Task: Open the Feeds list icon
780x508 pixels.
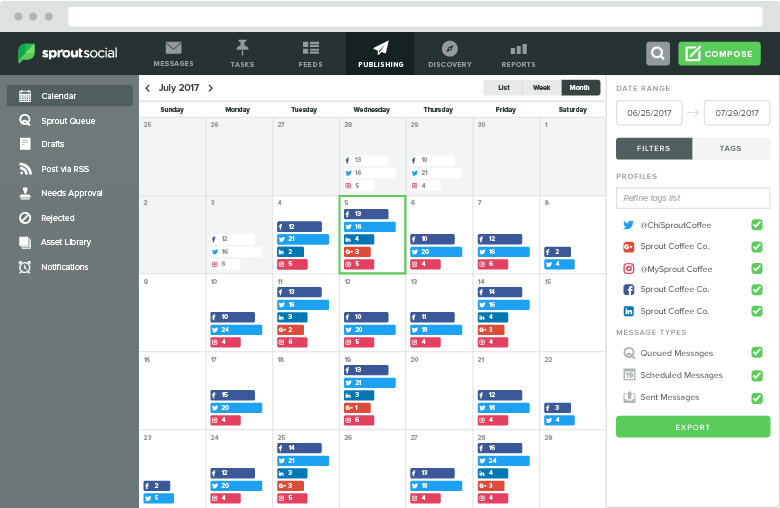Action: pyautogui.click(x=311, y=48)
